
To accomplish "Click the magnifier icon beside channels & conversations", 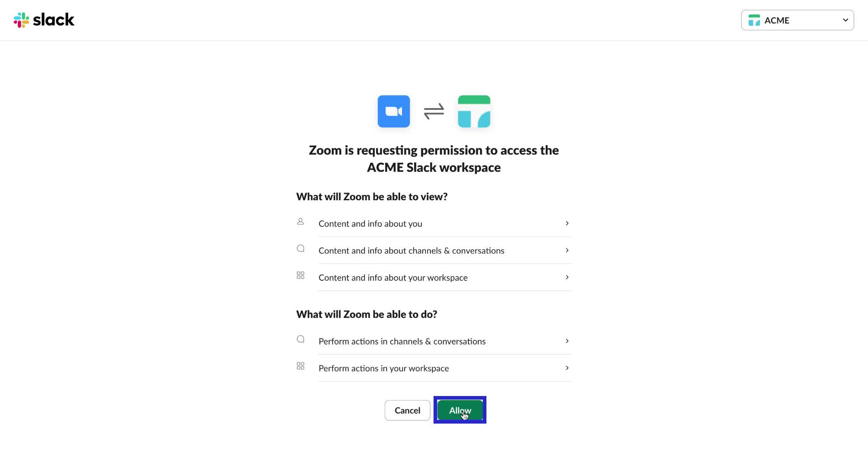I will point(300,248).
